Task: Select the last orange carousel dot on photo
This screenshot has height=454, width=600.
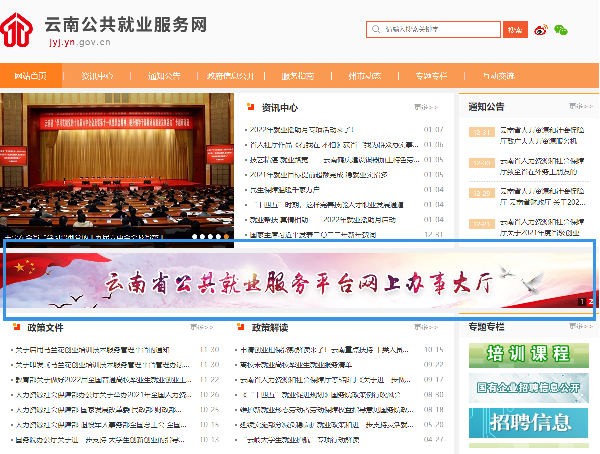Action: (227, 237)
